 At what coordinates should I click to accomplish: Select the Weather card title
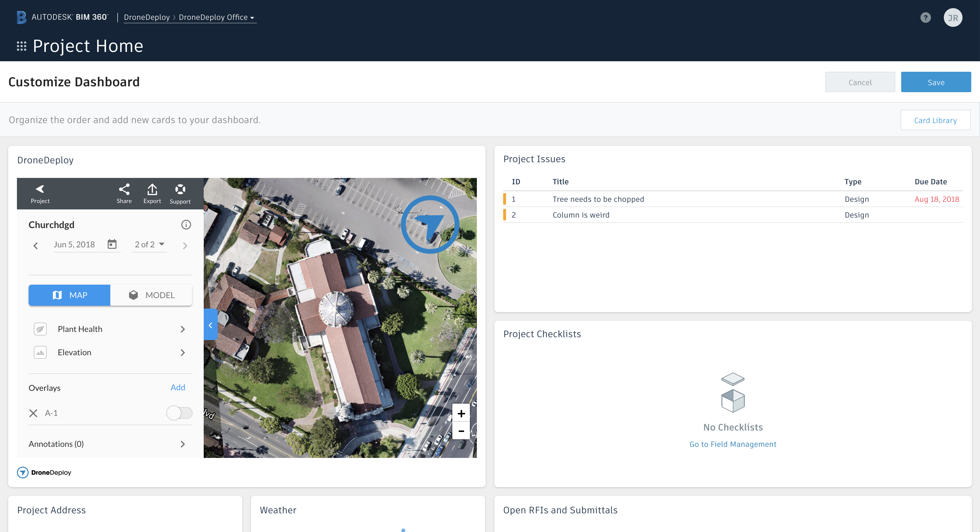[x=278, y=510]
